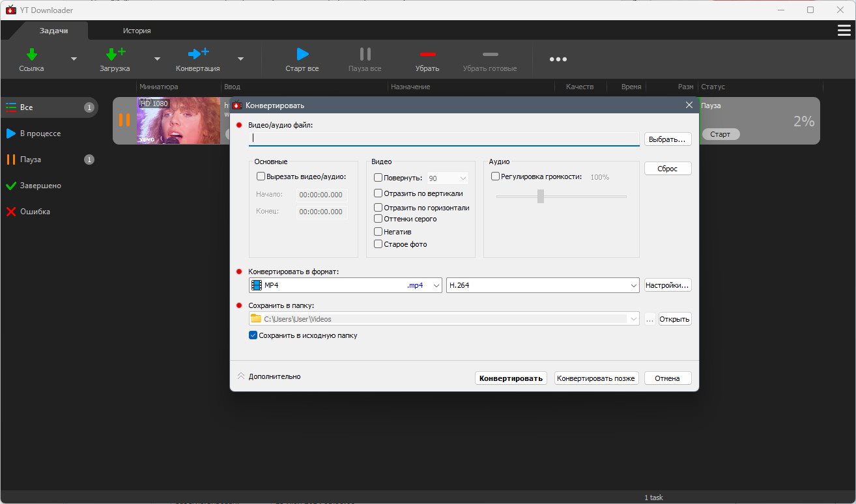
Task: Toggle the Негатив video effect checkbox
Action: pyautogui.click(x=378, y=231)
